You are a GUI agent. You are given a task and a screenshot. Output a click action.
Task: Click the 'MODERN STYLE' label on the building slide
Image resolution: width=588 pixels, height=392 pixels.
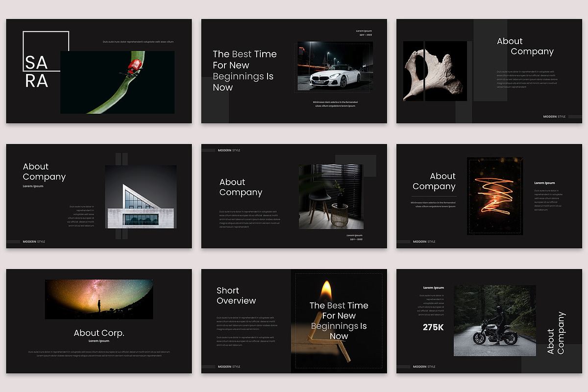point(34,242)
